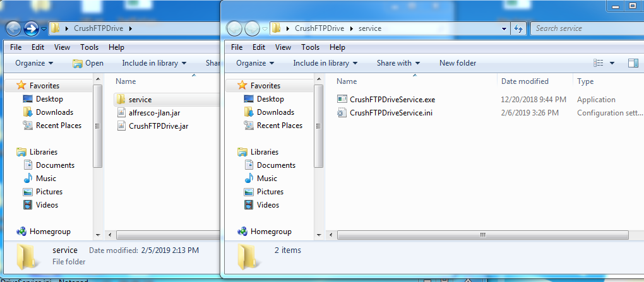Screen dimensions: 644x282
Task: Click the Search service input field
Action: click(x=587, y=28)
